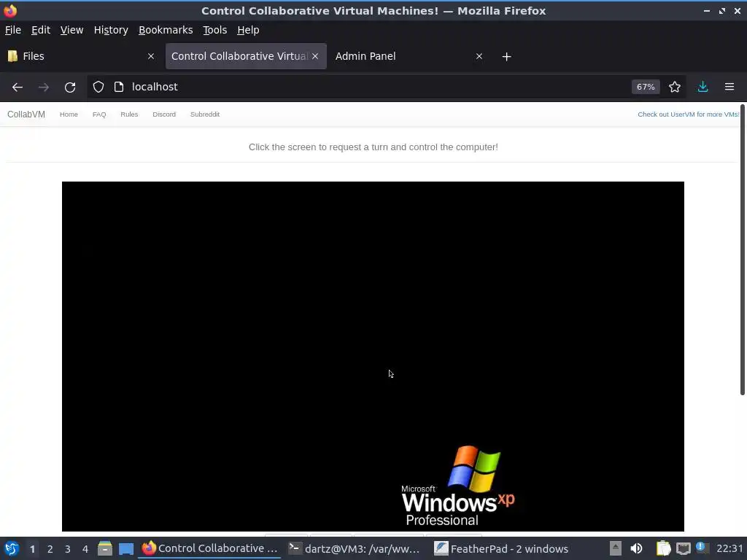Switch to workspace 4
This screenshot has width=747, height=560.
pyautogui.click(x=85, y=549)
